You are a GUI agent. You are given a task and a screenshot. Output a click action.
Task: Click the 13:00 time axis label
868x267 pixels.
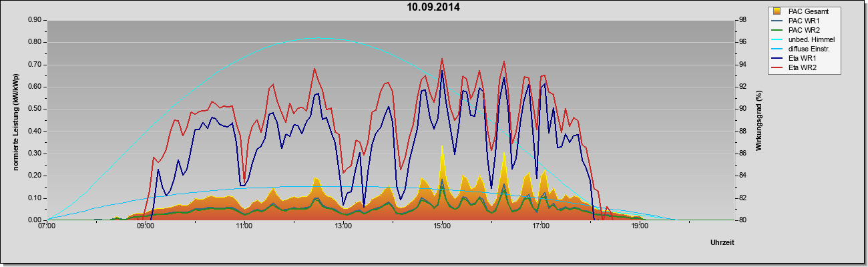pyautogui.click(x=343, y=226)
